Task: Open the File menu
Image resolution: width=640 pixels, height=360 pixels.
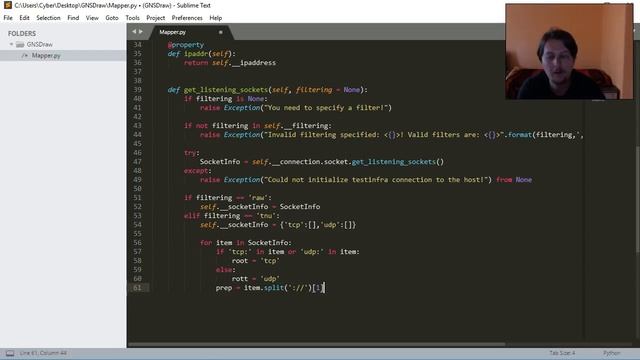Action: click(8, 18)
